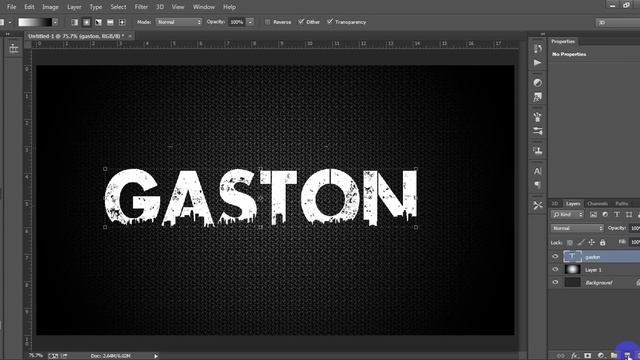Create new fill or adjustment layer
This screenshot has height=360, width=640.
click(x=600, y=356)
